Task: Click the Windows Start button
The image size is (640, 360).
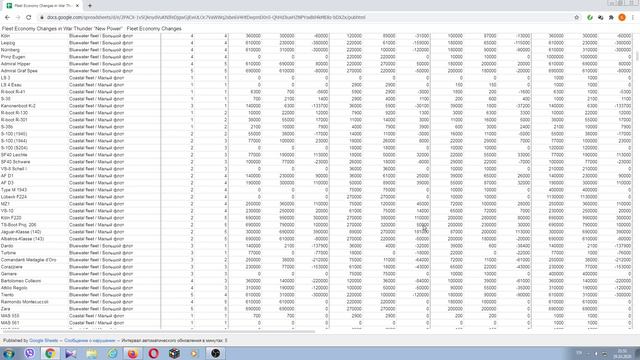Action: pyautogui.click(x=9, y=353)
